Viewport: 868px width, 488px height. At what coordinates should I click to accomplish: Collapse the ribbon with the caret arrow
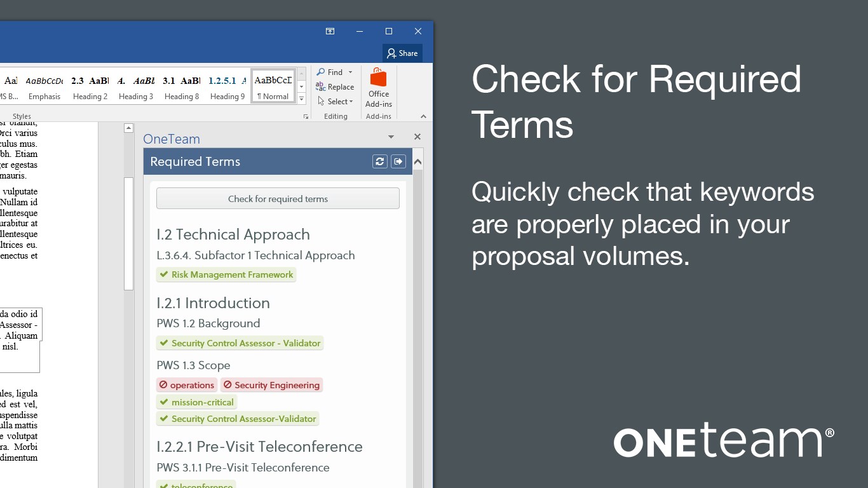pos(423,116)
